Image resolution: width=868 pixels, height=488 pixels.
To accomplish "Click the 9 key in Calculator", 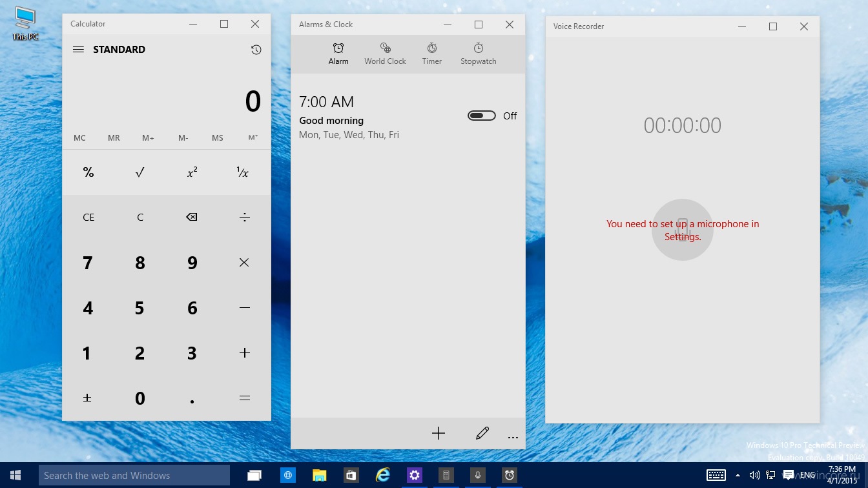I will 192,263.
